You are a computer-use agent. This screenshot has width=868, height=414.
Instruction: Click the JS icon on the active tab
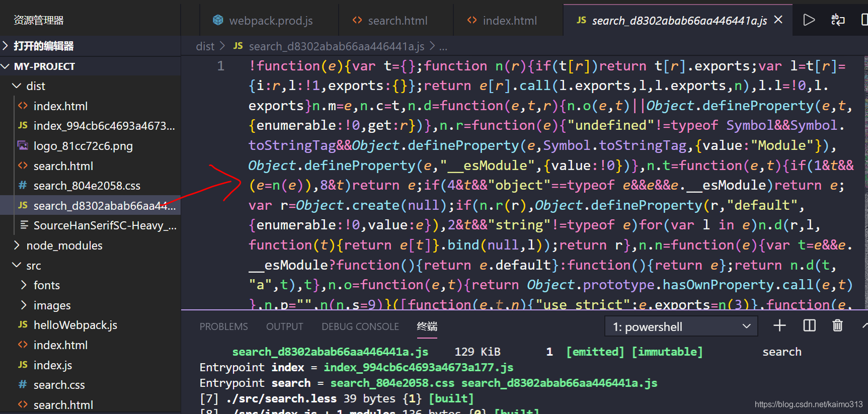pos(581,20)
